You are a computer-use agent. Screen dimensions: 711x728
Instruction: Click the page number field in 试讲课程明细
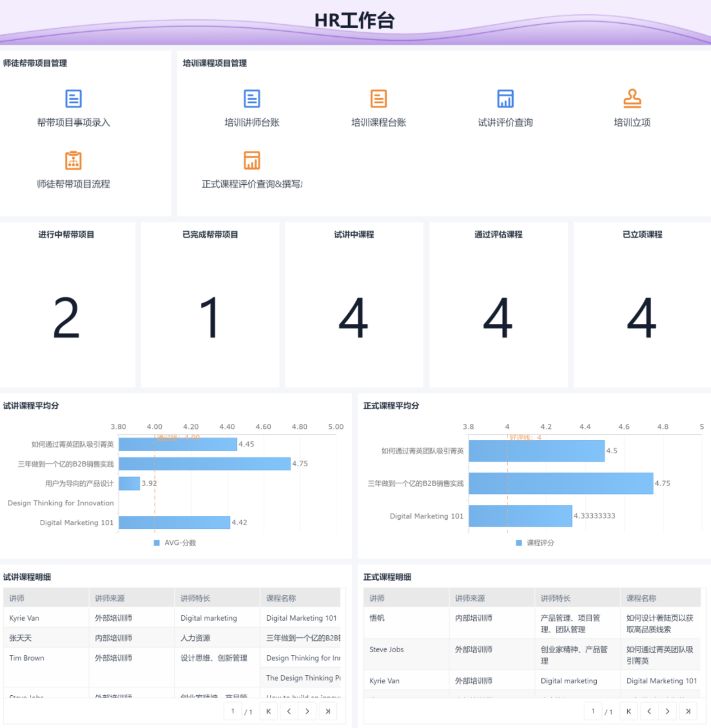233,712
